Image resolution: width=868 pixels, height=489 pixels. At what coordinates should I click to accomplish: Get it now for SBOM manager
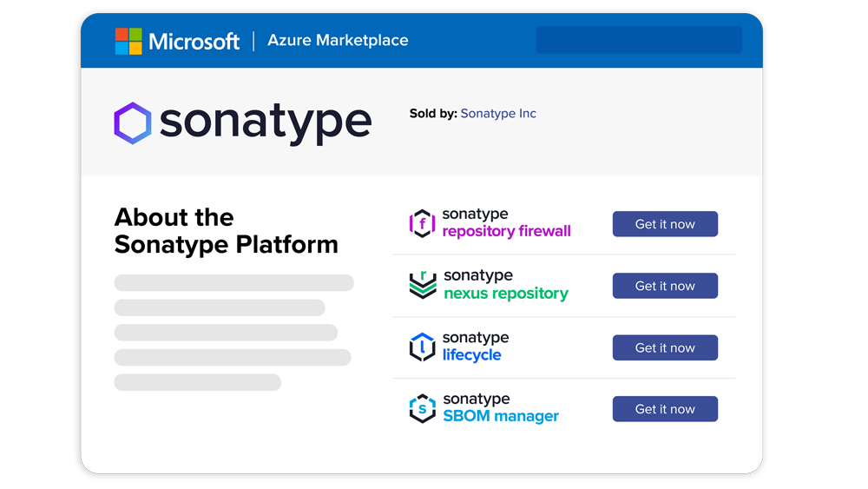coord(665,409)
